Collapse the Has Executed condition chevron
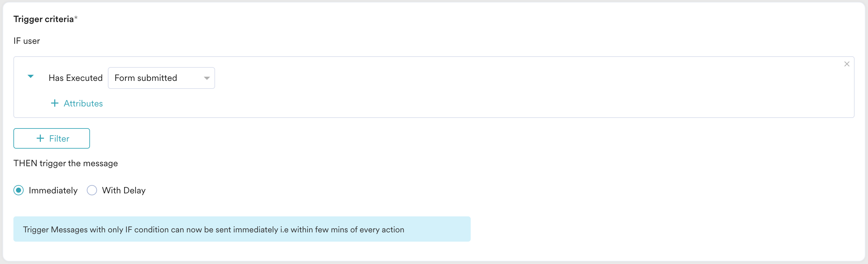 click(31, 76)
